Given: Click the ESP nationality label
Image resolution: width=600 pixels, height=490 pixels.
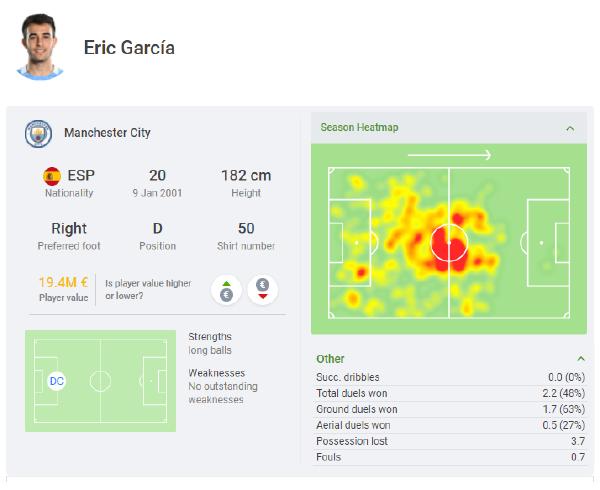Looking at the screenshot, I should 81,176.
